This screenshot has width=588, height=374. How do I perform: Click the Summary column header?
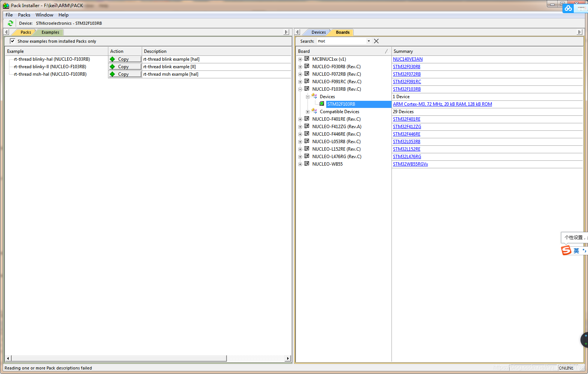pos(487,51)
